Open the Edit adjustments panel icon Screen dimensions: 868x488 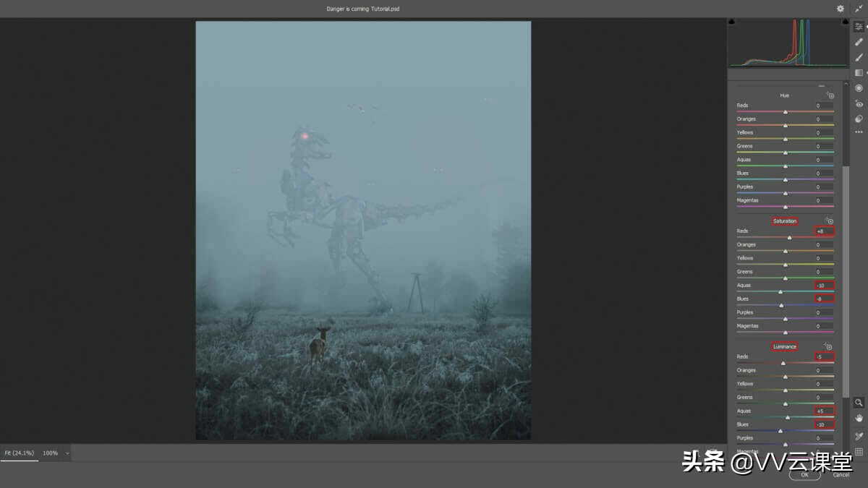859,26
